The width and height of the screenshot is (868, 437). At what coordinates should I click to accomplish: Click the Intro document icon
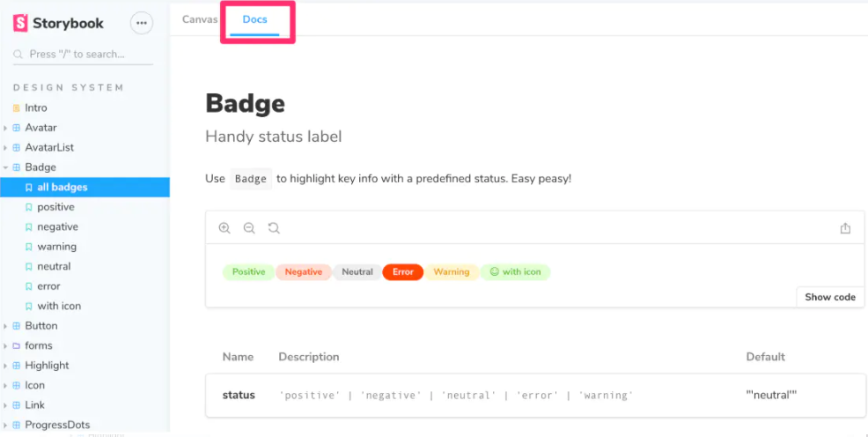(17, 107)
